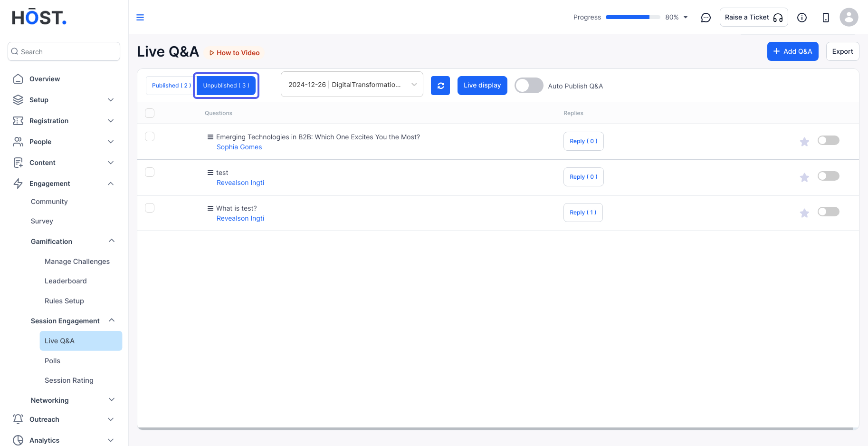
Task: Toggle publish switch for Emerging Technologies question
Action: pos(829,140)
